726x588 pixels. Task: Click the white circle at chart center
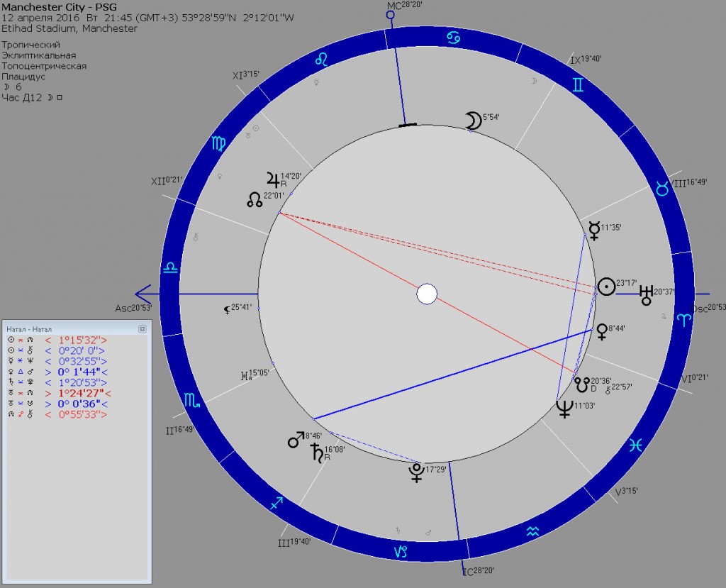click(427, 294)
